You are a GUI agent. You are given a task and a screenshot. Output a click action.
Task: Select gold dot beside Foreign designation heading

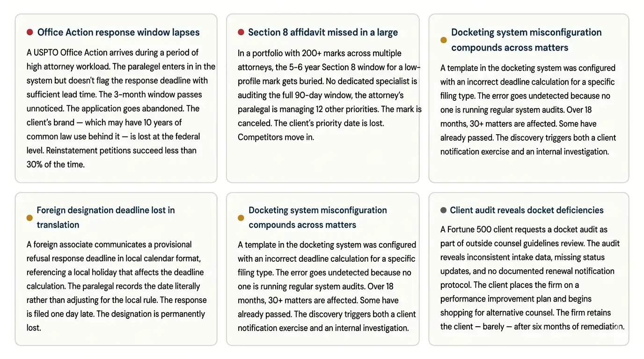[x=30, y=218]
